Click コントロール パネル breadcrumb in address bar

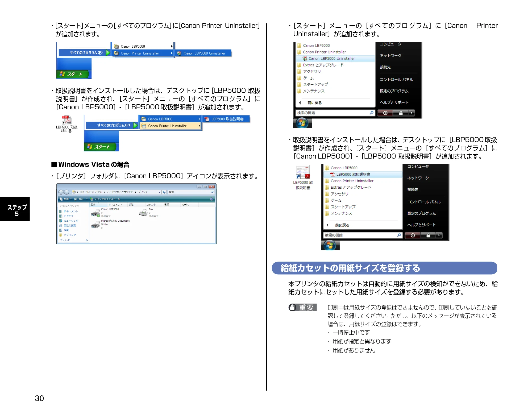coord(91,192)
